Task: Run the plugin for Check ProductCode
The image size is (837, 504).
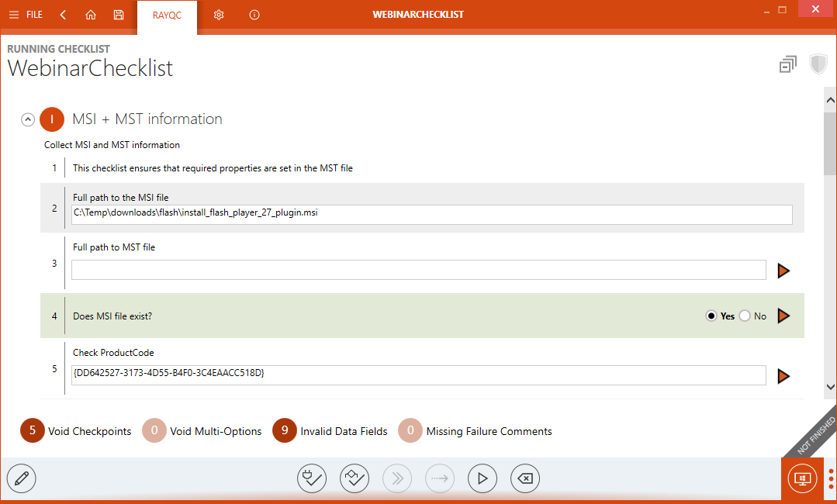Action: (x=783, y=376)
